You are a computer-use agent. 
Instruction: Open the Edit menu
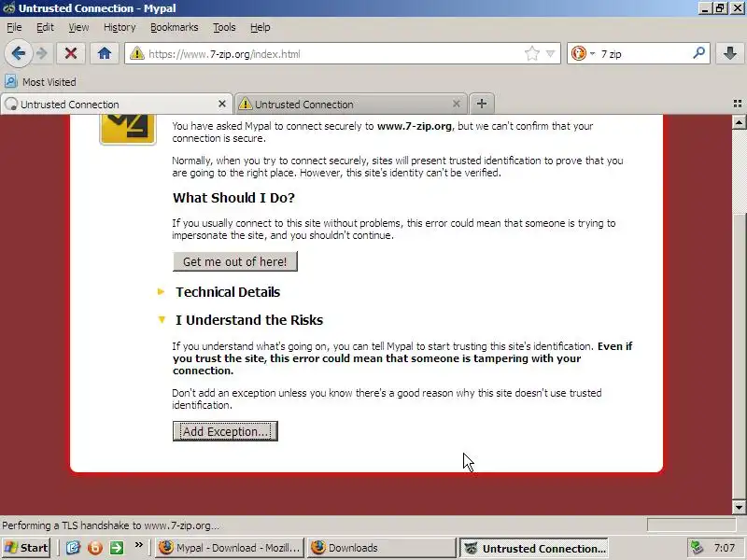click(x=45, y=27)
